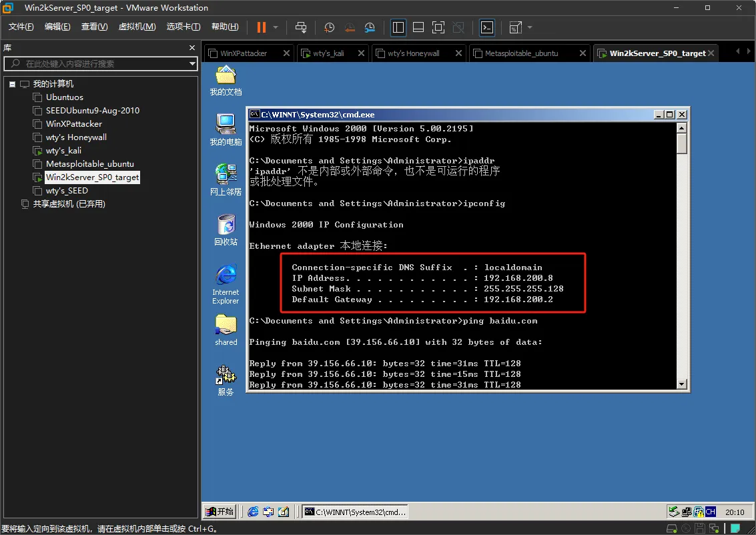Toggle the library sidebar view icon
The height and width of the screenshot is (535, 756).
coord(398,27)
